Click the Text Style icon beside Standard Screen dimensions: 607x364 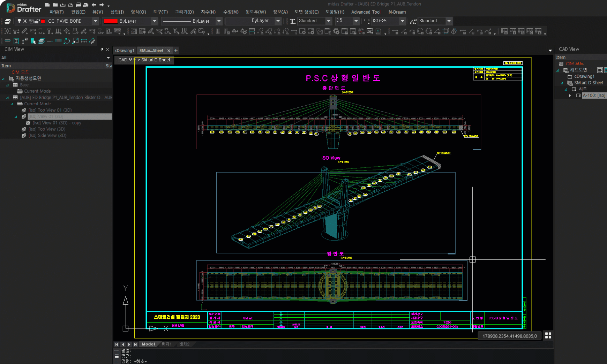[x=293, y=21]
